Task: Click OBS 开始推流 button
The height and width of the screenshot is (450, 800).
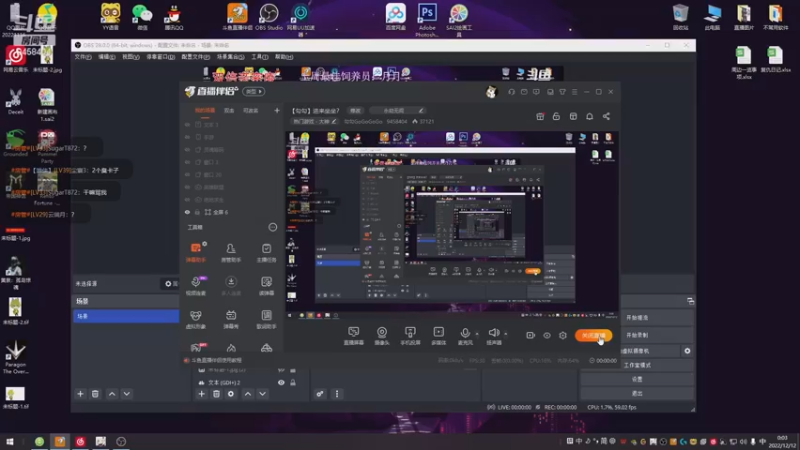Action: (x=657, y=317)
